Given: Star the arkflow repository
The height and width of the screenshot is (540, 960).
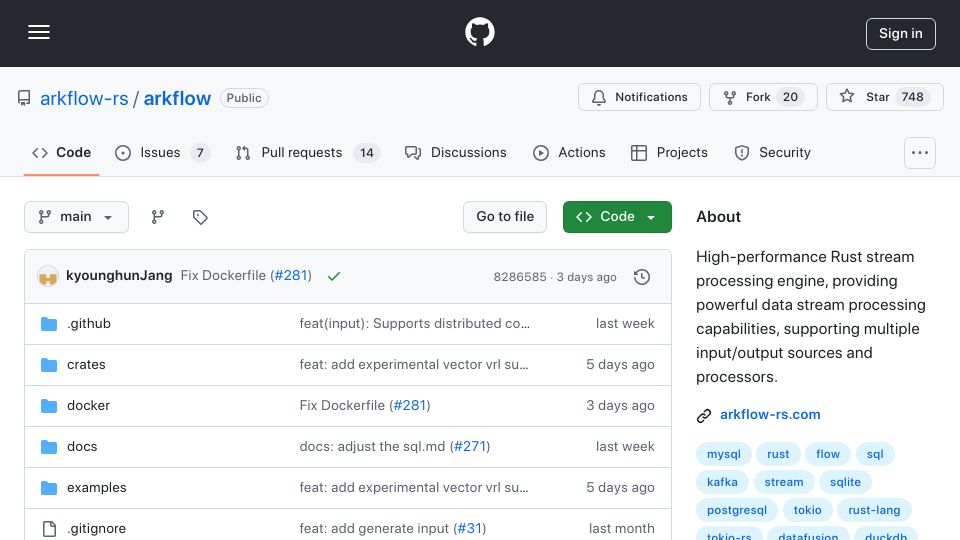Looking at the screenshot, I should click(885, 97).
